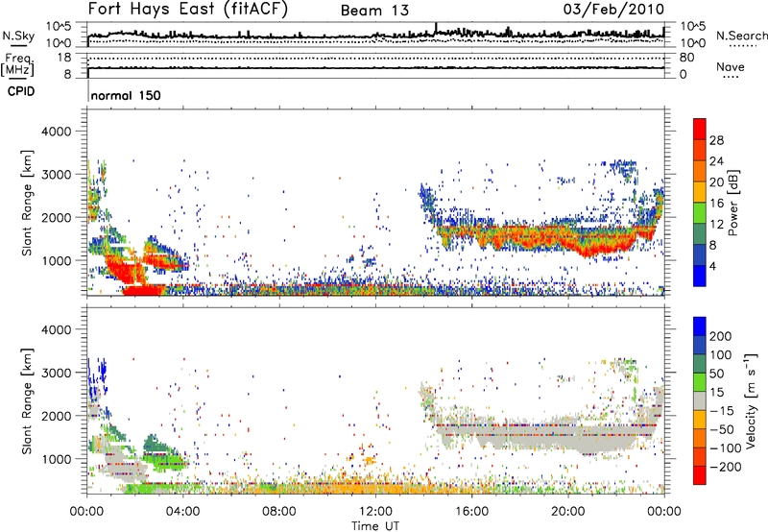Click the "−100" velocity colorbar label
Viewport: 768px width, 532px height.
pyautogui.click(x=726, y=448)
